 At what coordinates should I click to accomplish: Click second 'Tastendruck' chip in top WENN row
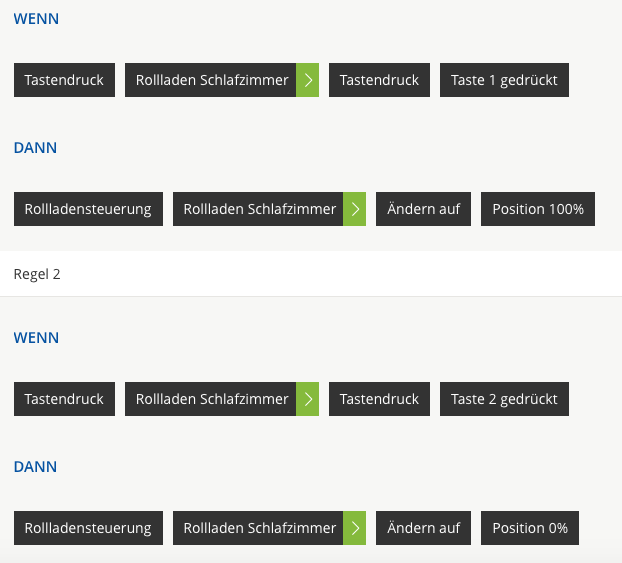click(x=379, y=80)
